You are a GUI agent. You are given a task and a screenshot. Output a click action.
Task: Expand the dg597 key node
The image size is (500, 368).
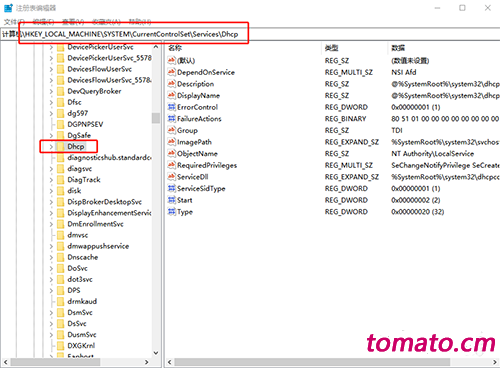tap(51, 113)
